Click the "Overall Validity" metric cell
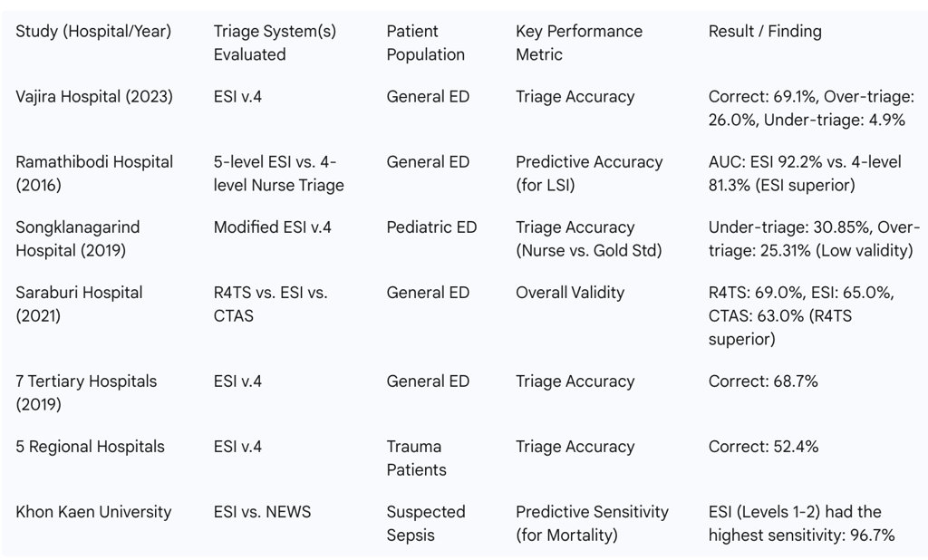This screenshot has height=560, width=928. (x=570, y=293)
